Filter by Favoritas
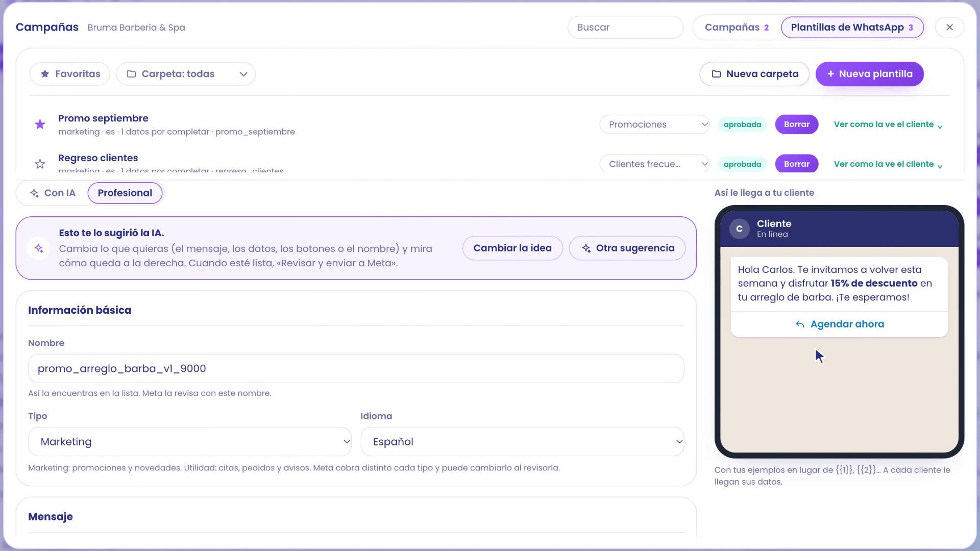980x551 pixels. click(70, 74)
